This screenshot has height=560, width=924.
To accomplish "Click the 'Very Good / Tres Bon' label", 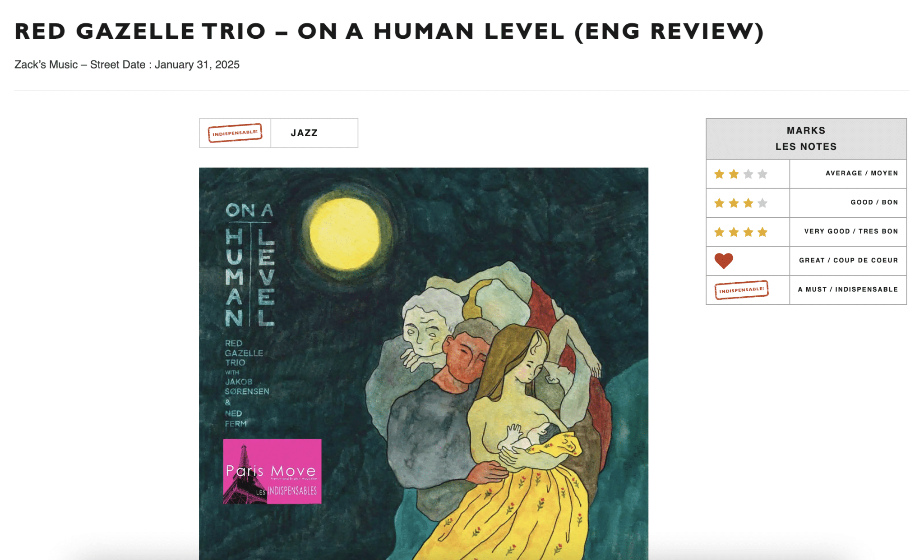I will pyautogui.click(x=851, y=231).
